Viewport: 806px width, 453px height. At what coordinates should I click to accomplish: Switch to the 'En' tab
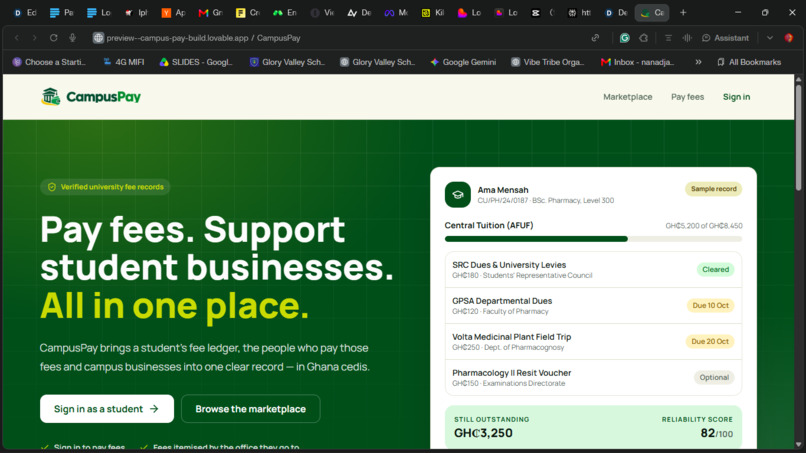pos(285,13)
